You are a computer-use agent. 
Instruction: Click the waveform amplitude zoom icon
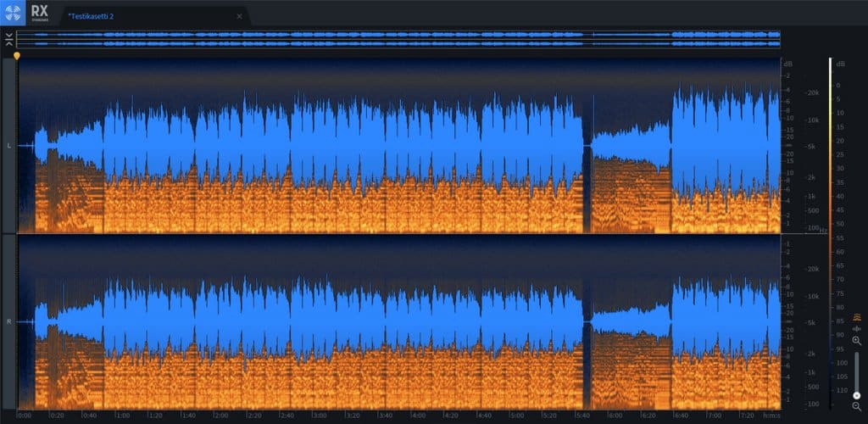tap(856, 329)
